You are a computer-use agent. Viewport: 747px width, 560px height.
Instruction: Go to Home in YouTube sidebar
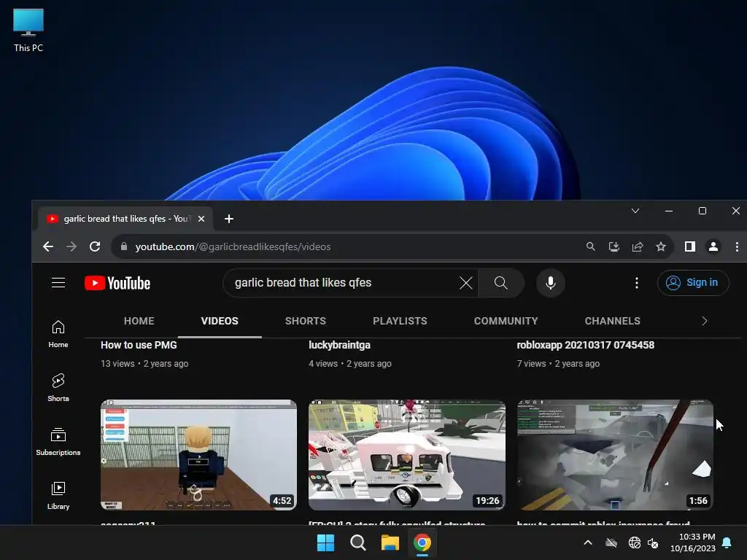(58, 334)
